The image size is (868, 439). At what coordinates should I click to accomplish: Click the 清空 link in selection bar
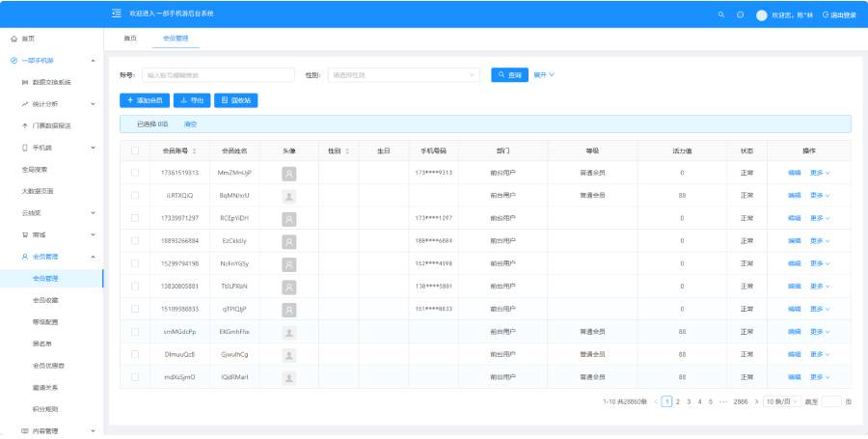pyautogui.click(x=190, y=124)
